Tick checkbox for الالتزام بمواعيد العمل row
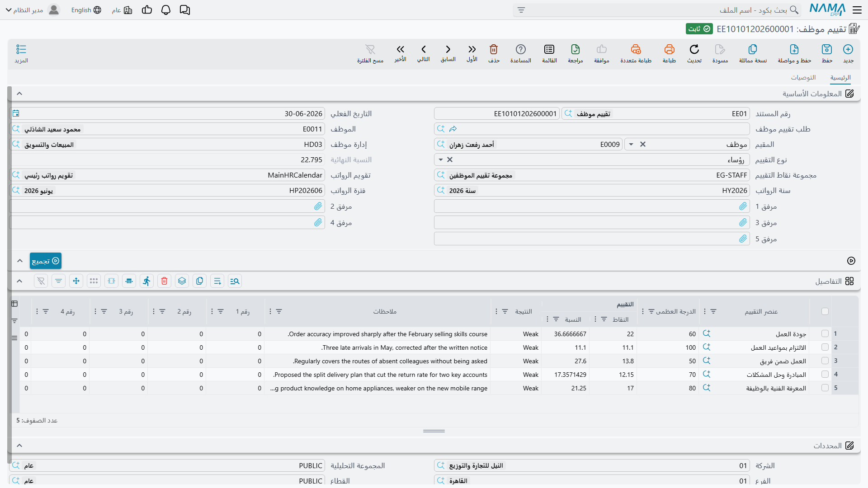Image resolution: width=868 pixels, height=488 pixels. tap(825, 347)
